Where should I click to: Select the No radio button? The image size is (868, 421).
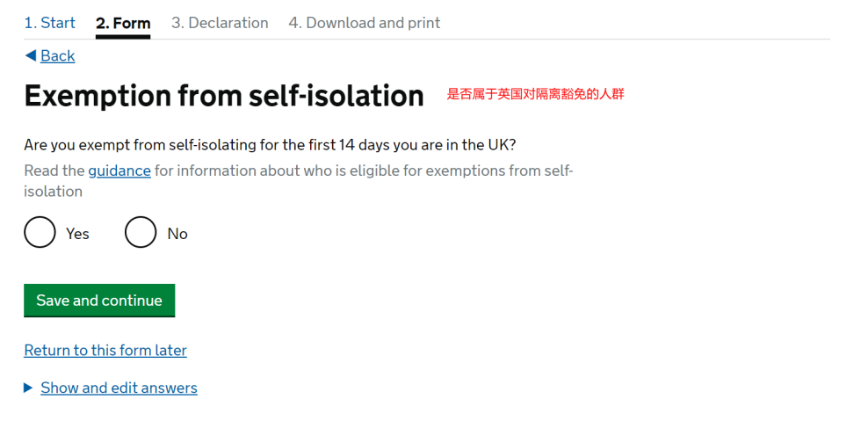click(141, 232)
